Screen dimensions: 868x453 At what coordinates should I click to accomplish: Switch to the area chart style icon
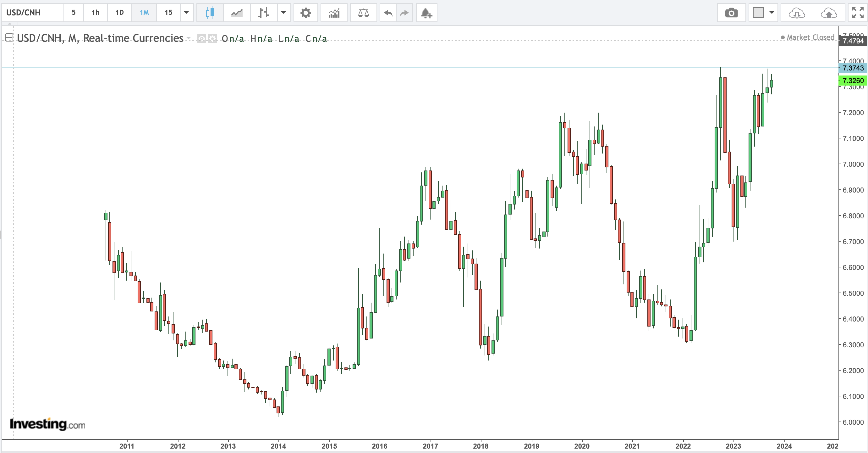coord(237,13)
